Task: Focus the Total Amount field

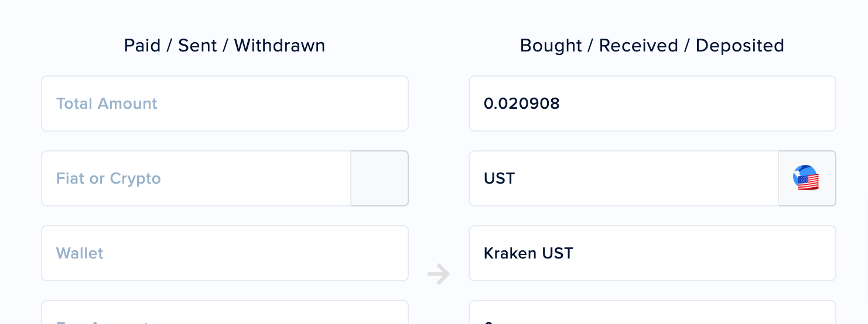Action: [x=225, y=104]
